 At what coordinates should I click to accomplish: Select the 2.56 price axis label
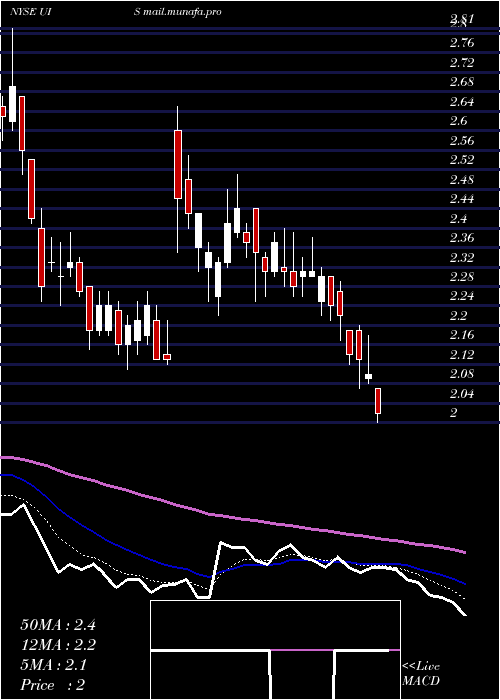(x=462, y=141)
